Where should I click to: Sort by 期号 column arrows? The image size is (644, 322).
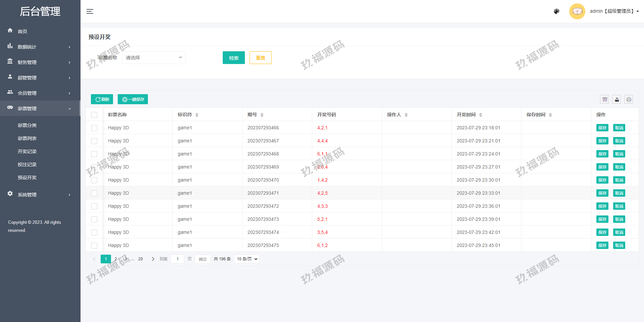pyautogui.click(x=262, y=115)
